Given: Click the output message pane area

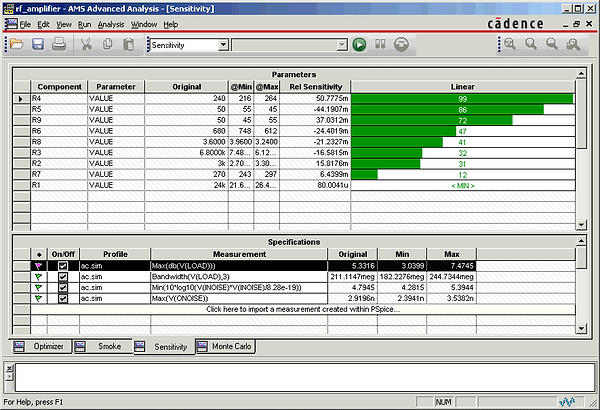Looking at the screenshot, I should point(305,377).
